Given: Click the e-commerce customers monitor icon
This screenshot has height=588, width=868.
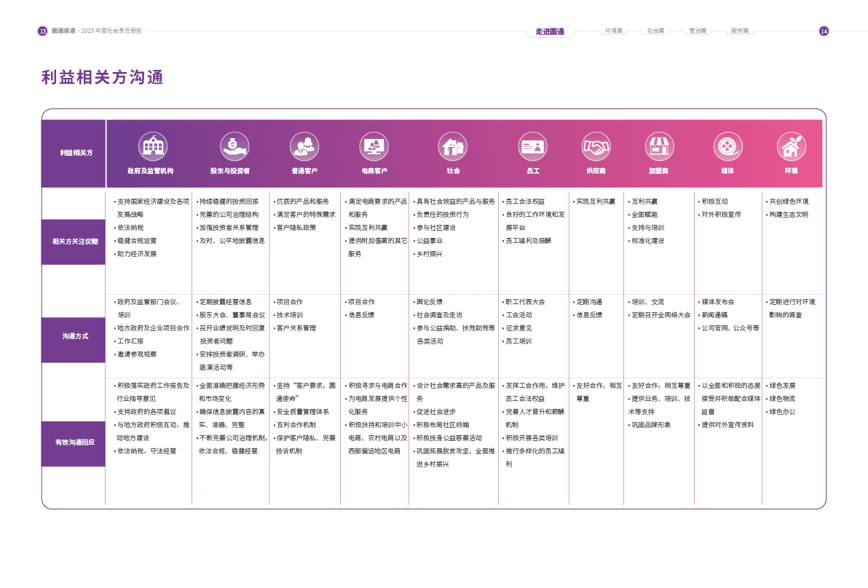Looking at the screenshot, I should [374, 146].
